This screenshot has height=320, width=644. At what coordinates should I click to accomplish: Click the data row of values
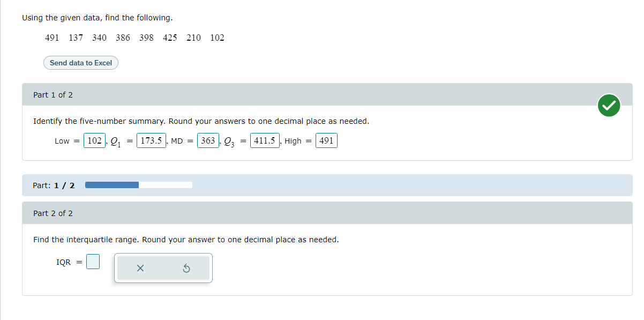(x=134, y=38)
